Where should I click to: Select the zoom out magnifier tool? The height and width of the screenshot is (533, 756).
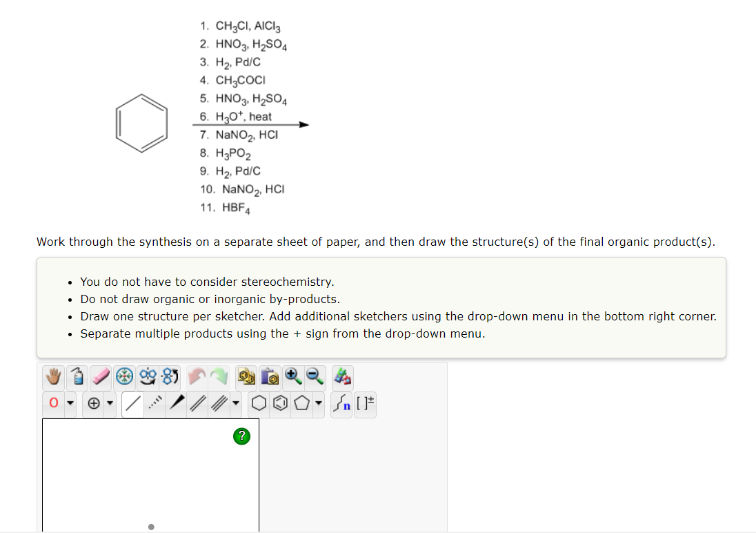[314, 377]
